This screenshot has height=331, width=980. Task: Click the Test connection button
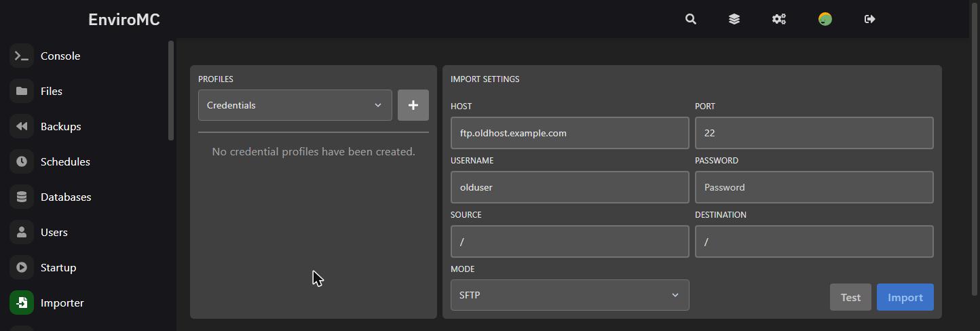point(850,297)
